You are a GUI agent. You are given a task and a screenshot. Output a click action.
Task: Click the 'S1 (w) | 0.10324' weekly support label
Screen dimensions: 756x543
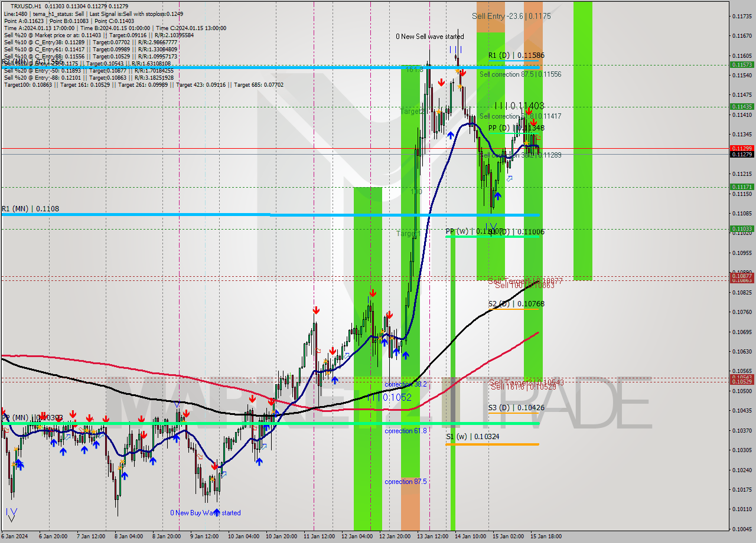click(474, 437)
